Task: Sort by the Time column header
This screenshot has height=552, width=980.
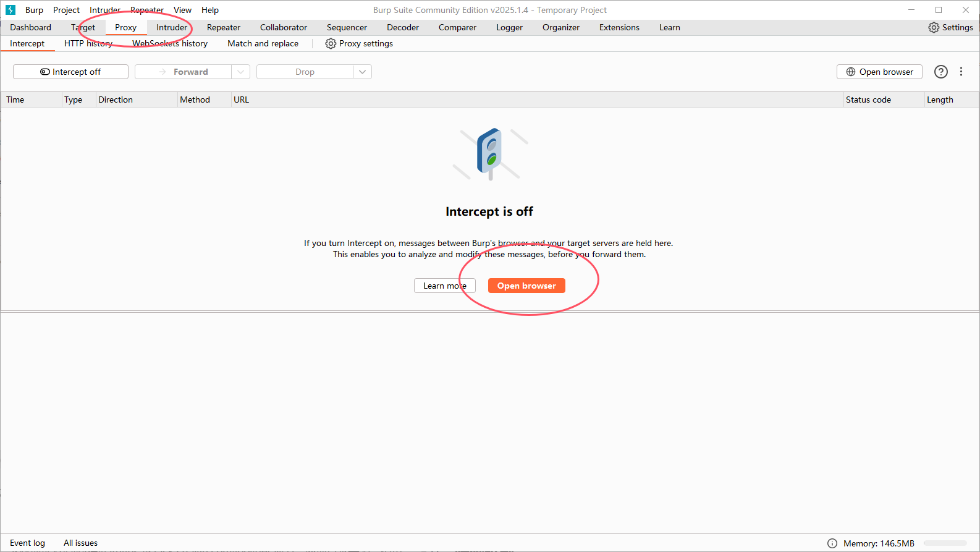Action: tap(32, 100)
